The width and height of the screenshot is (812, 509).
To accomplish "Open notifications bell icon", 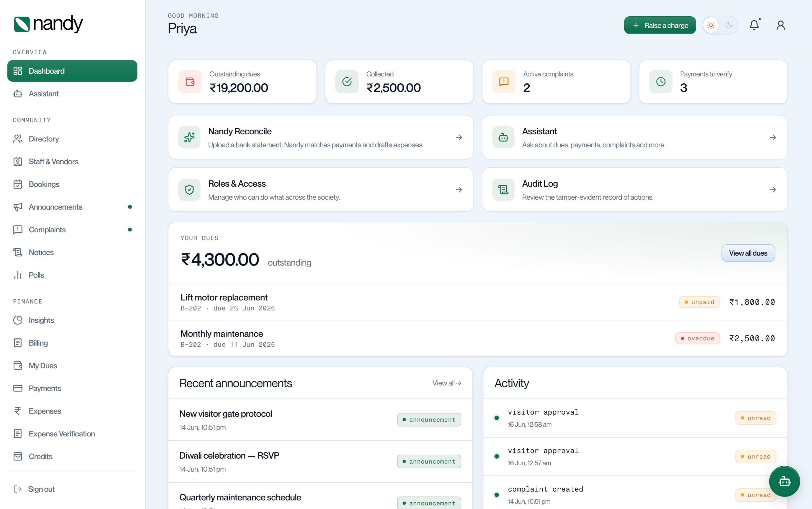I will click(x=754, y=25).
